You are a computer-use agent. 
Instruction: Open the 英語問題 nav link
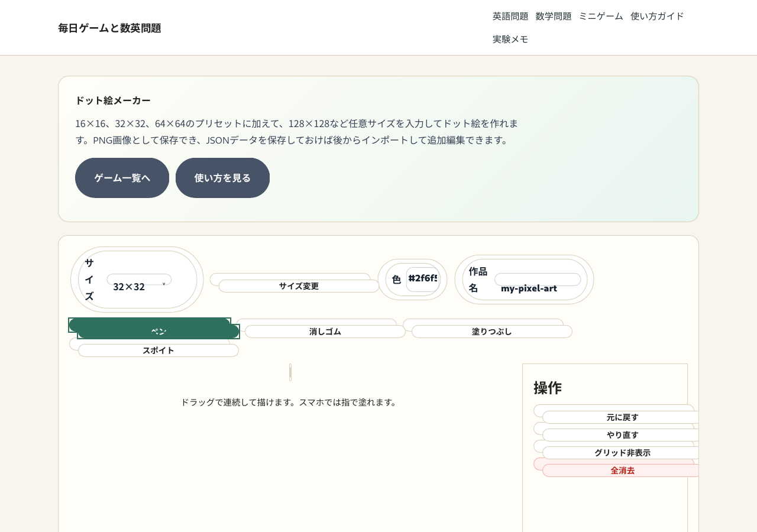(x=510, y=16)
